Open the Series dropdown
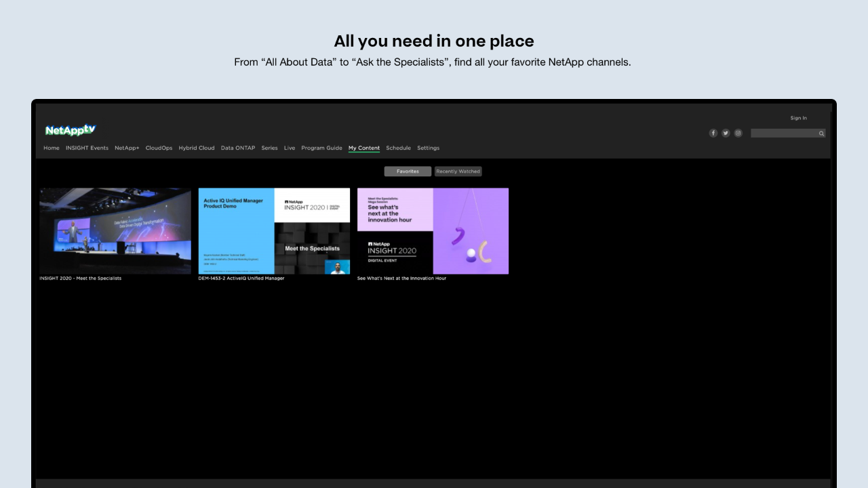The height and width of the screenshot is (488, 868). click(x=269, y=148)
